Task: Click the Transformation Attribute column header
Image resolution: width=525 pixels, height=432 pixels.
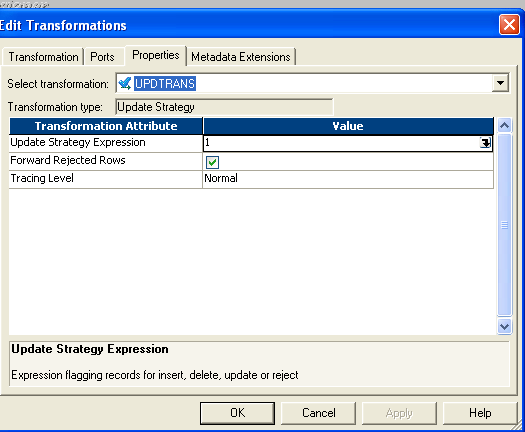Action: point(106,126)
